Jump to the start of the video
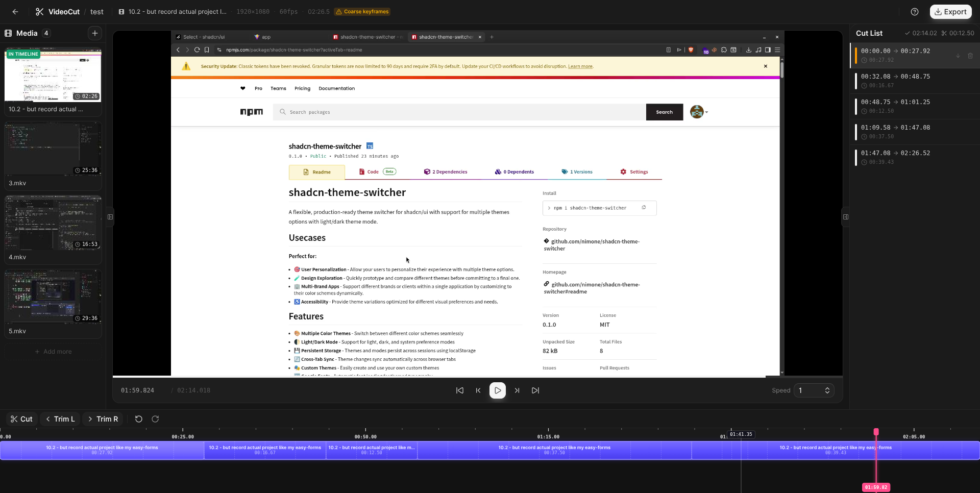 pos(460,390)
